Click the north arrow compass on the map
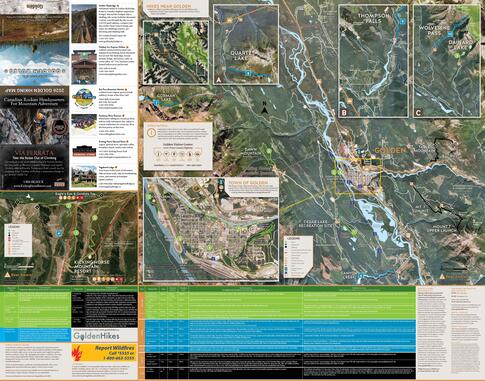Image resolution: width=485 pixels, height=381 pixels. coord(265,109)
